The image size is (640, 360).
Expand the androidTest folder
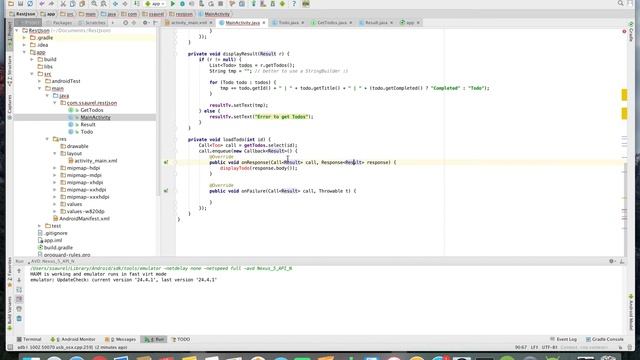40,81
